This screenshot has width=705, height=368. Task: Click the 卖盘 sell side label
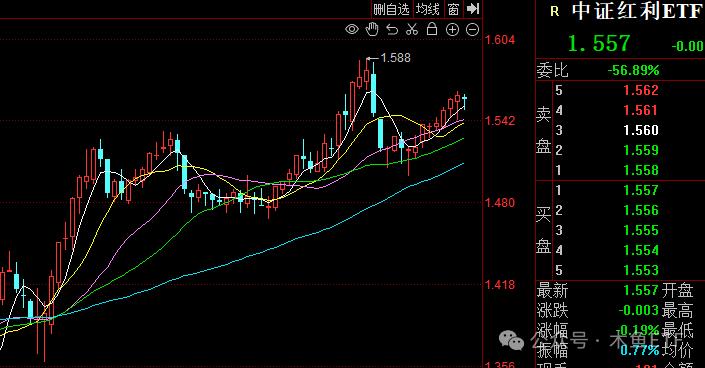[x=544, y=130]
